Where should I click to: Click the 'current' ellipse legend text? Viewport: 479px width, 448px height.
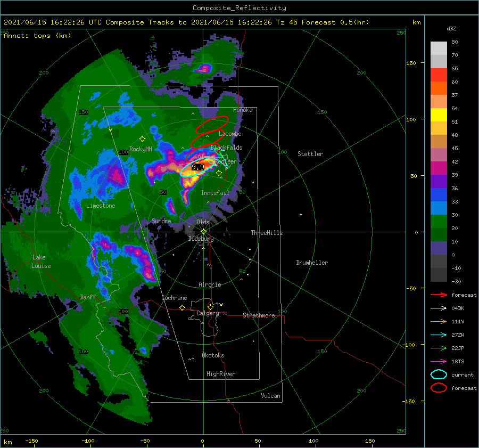tap(463, 375)
